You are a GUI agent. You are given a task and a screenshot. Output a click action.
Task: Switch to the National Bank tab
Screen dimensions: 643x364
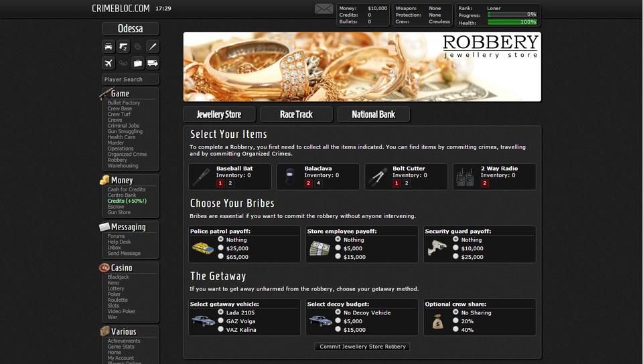(x=373, y=114)
